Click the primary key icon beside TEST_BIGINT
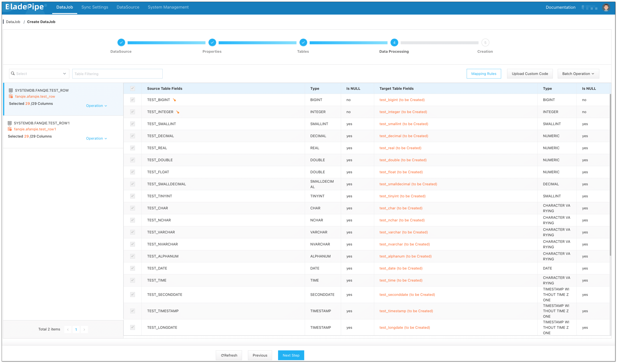This screenshot has height=364, width=618. coord(174,100)
